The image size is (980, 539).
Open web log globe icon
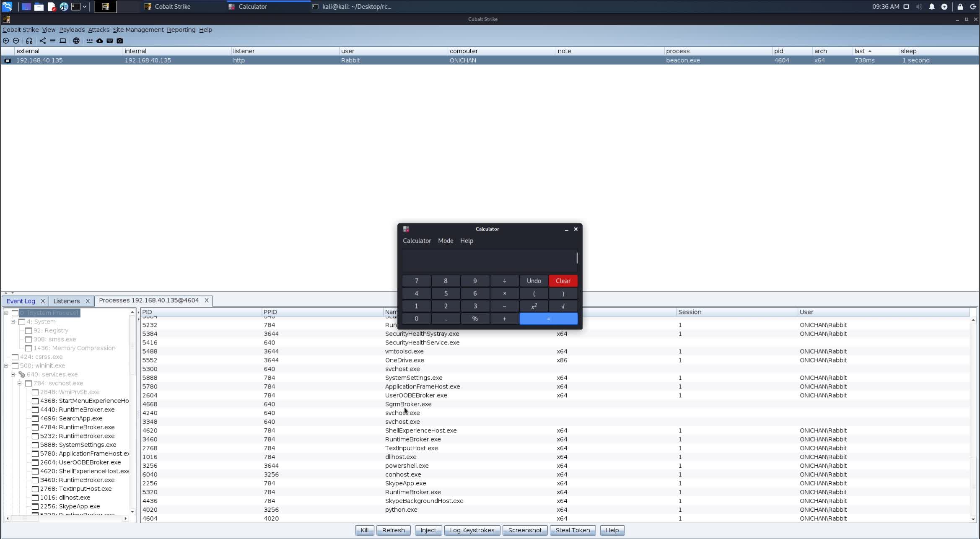[x=76, y=41]
